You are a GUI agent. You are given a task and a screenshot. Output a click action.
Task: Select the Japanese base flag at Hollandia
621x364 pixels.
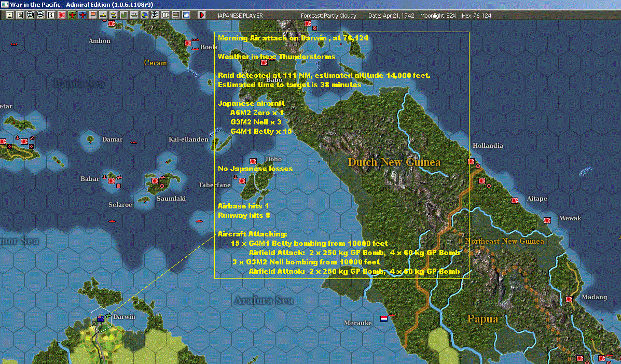[471, 161]
